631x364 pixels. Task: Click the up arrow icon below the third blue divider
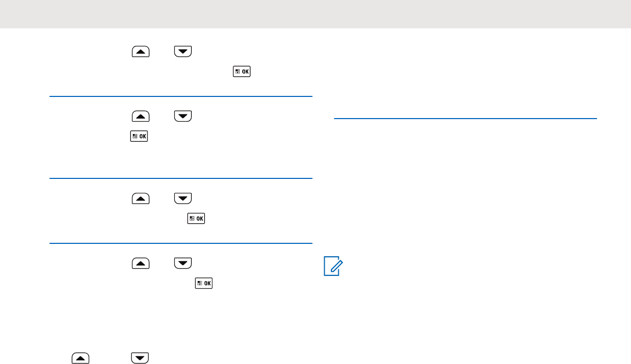pyautogui.click(x=141, y=263)
